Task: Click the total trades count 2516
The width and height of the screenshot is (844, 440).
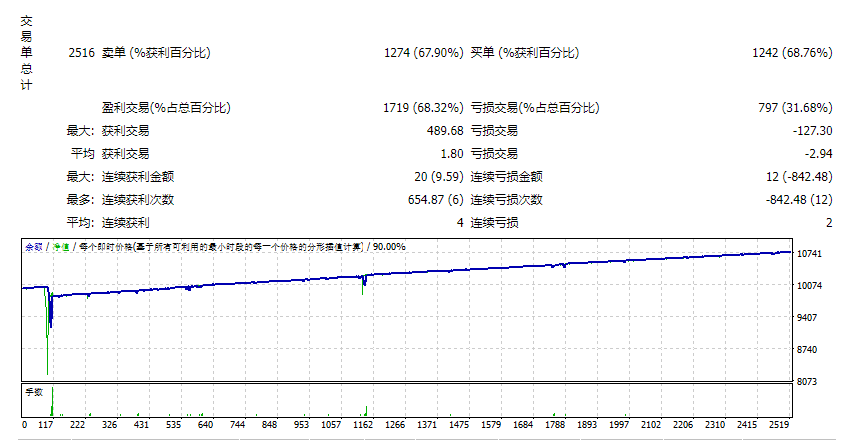Action: point(82,53)
